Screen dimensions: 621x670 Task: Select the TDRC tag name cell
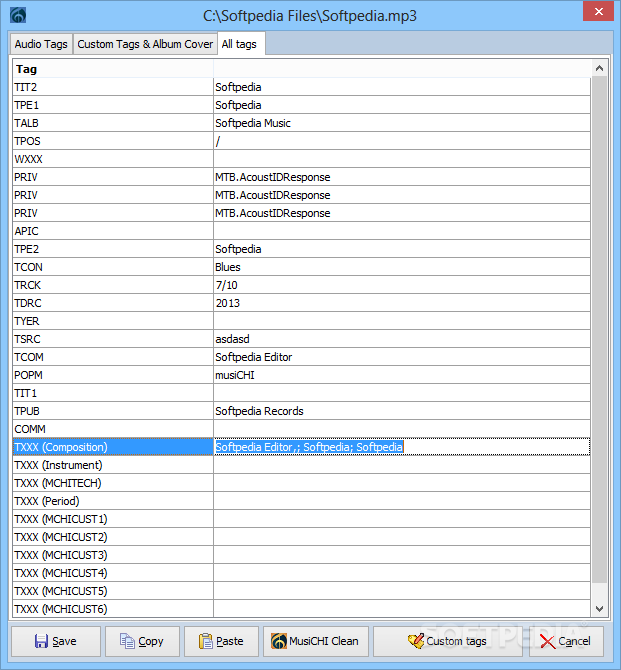pos(113,303)
